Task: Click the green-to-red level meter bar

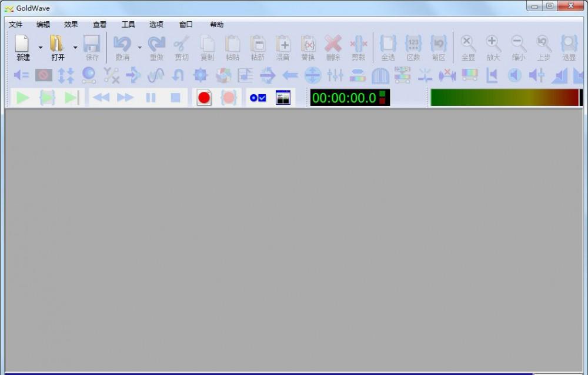Action: pos(505,98)
